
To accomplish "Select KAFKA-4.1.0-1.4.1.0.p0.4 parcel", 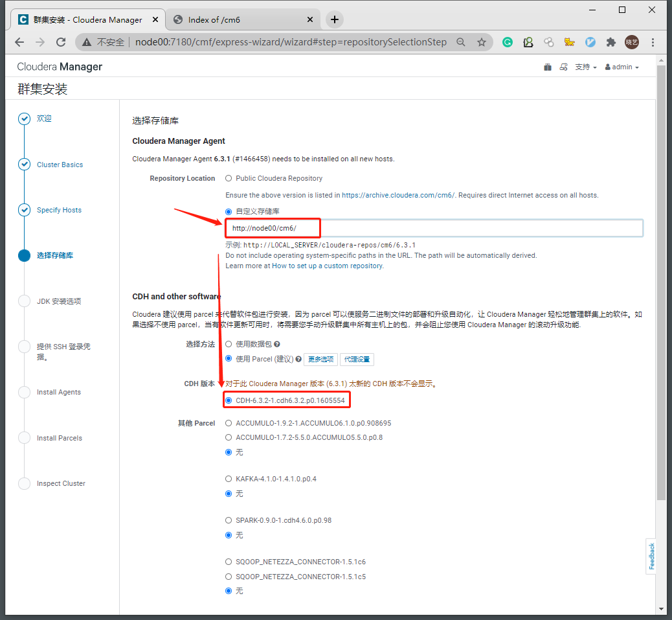I will pos(229,479).
